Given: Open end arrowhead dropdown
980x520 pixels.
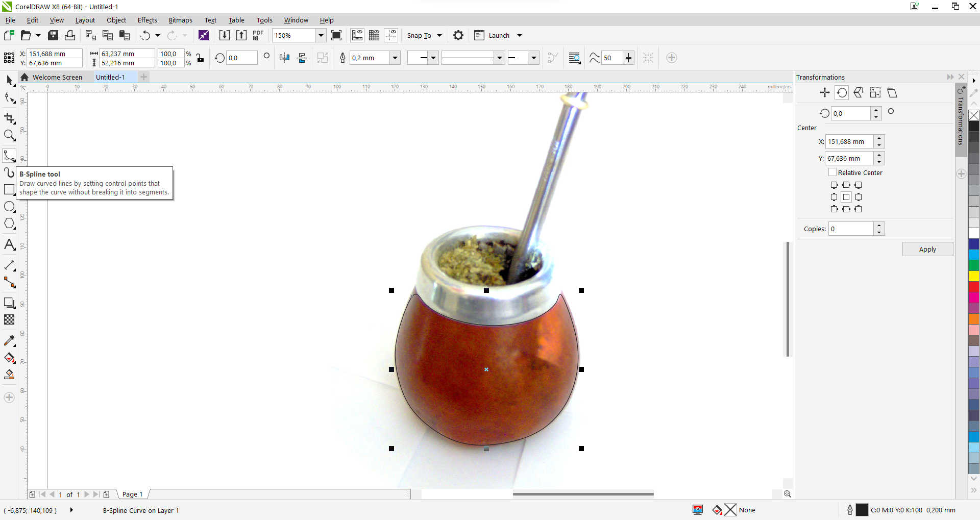Looking at the screenshot, I should (534, 58).
